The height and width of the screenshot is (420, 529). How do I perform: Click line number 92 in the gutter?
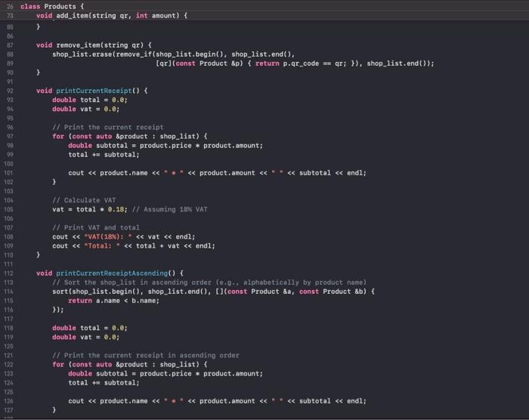[x=10, y=91]
